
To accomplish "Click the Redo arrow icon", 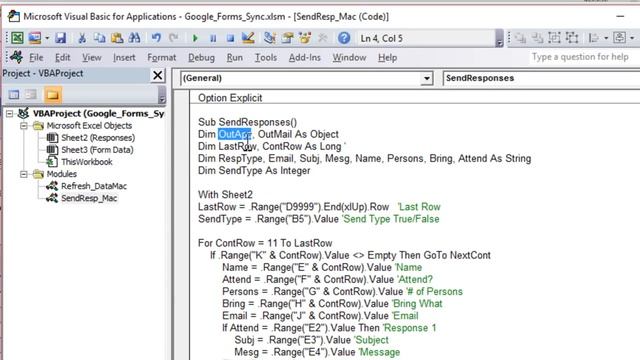I will coord(174,38).
